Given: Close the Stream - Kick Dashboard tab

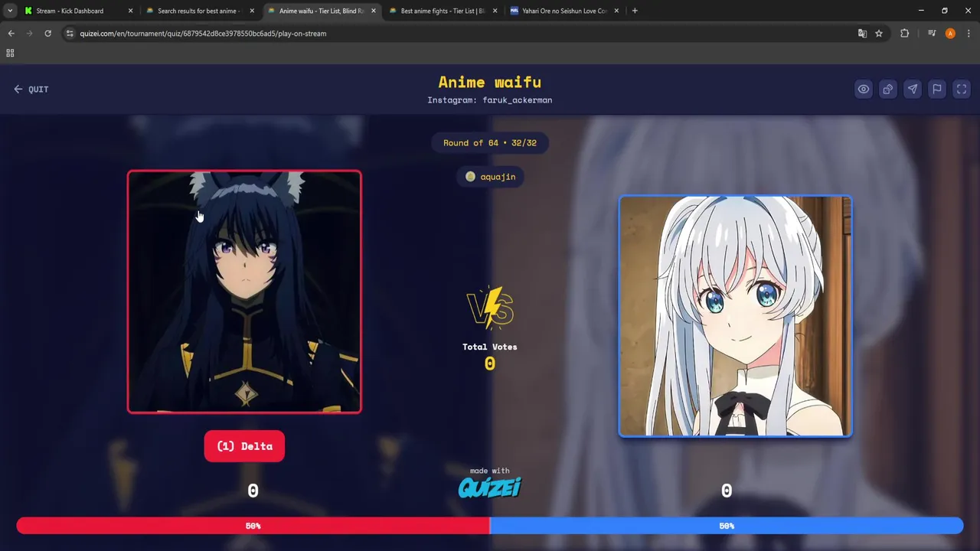Looking at the screenshot, I should pyautogui.click(x=130, y=11).
